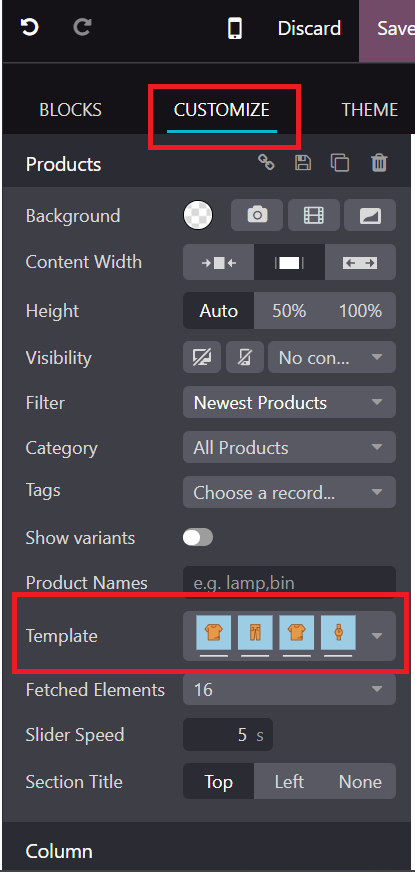Set background image with camera icon

click(x=257, y=215)
